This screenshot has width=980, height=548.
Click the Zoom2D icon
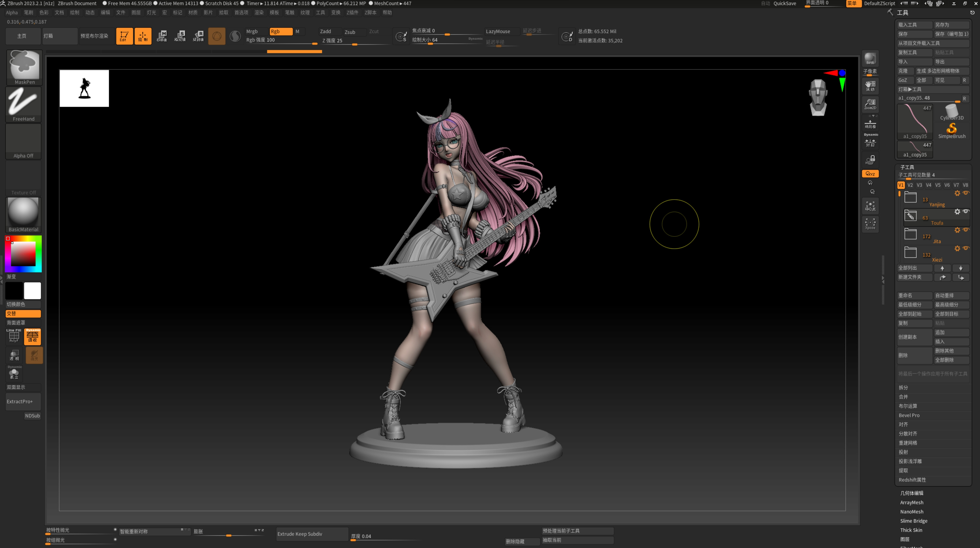click(870, 104)
